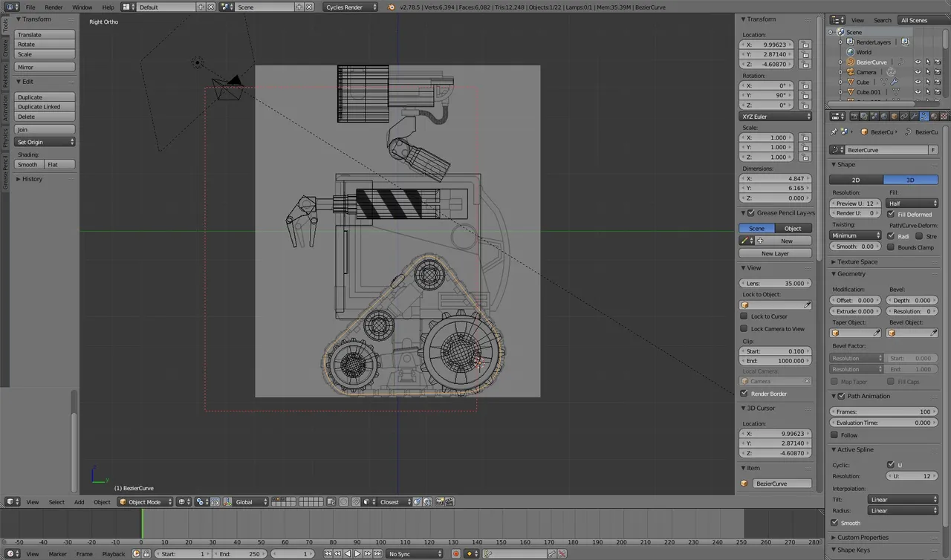Open the Object properties cube tab icon
Image resolution: width=951 pixels, height=560 pixels.
[895, 116]
